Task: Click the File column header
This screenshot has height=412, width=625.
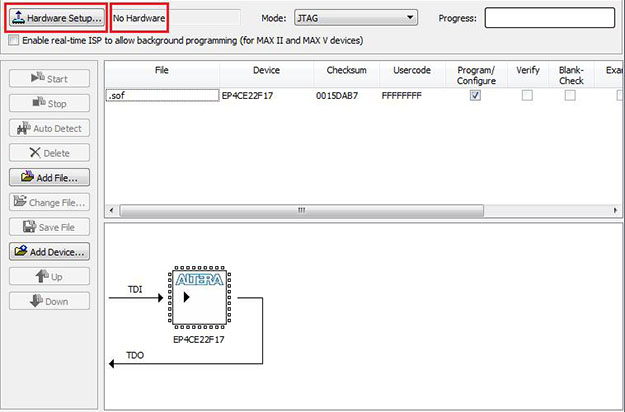Action: pyautogui.click(x=162, y=71)
